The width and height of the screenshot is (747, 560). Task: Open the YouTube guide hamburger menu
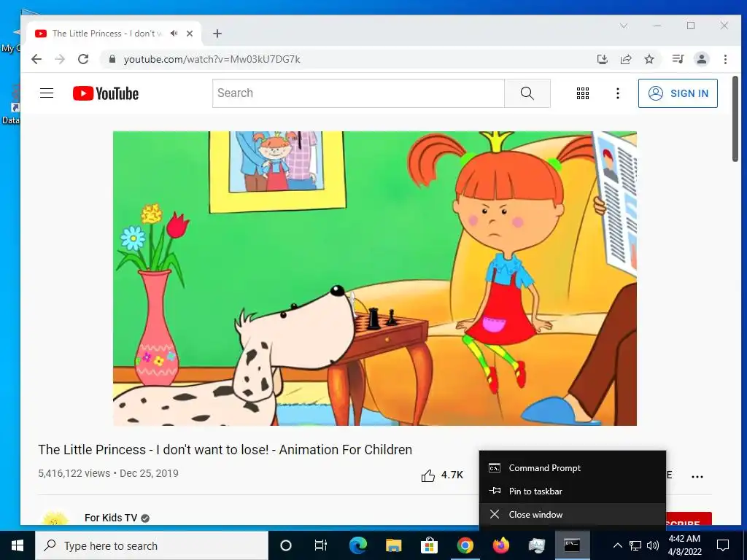point(47,93)
